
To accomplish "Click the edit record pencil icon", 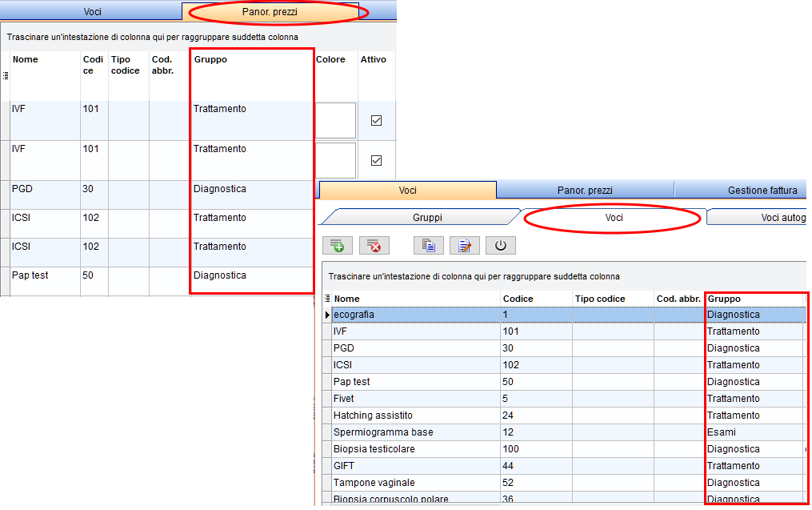I will click(465, 245).
